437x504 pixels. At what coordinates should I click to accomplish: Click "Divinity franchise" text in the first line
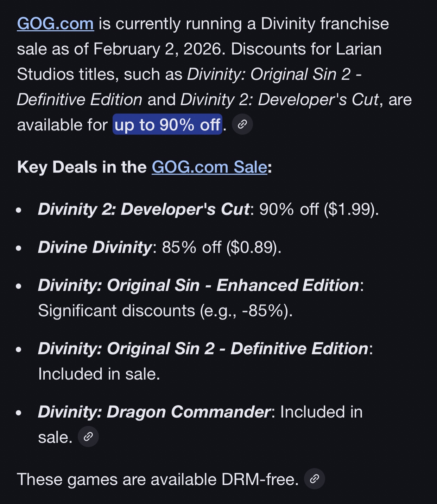click(325, 24)
